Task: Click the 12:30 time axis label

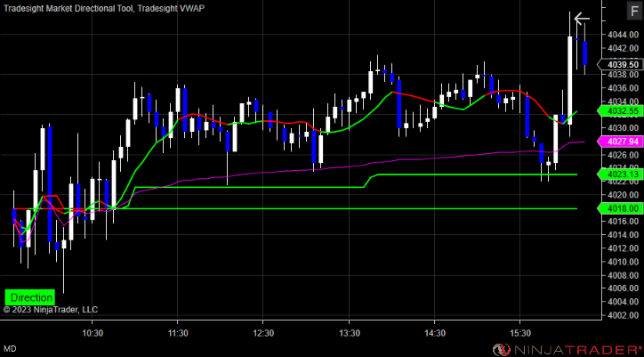Action: click(263, 332)
